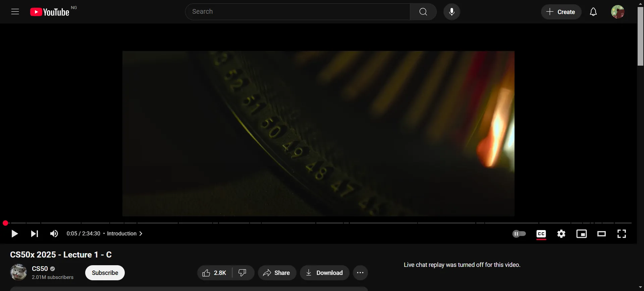Open the player settings gear
This screenshot has width=644, height=291.
(561, 234)
